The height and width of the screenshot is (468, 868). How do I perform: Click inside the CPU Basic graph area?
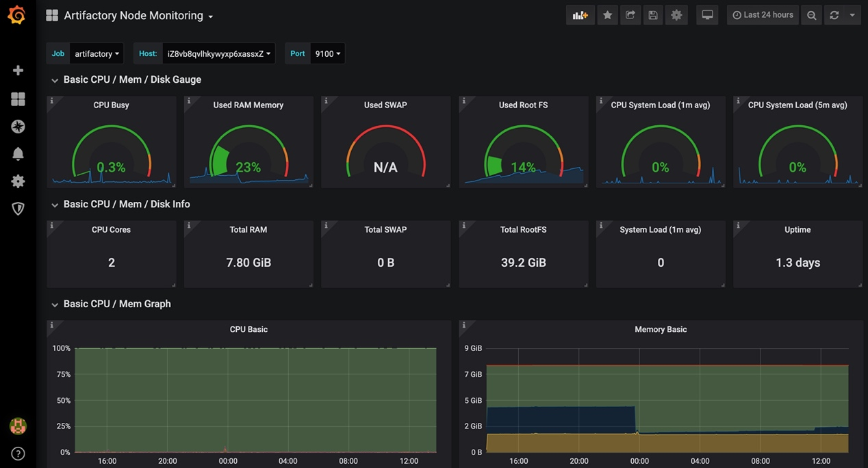(255, 400)
